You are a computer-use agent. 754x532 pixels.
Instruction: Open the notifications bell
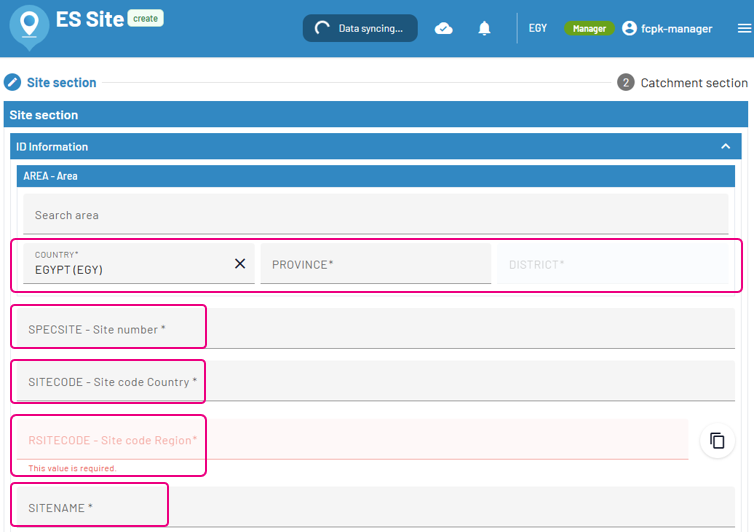(484, 28)
